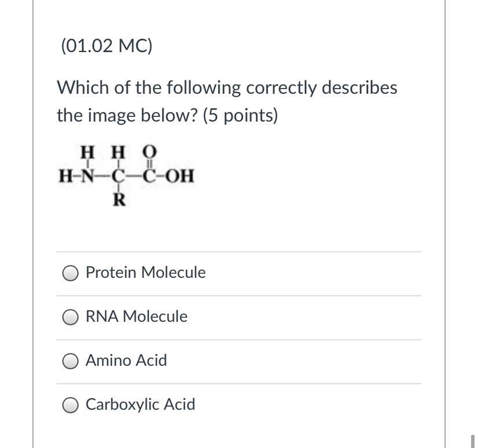Select the Amino Acid radio button
Viewport: 478px width, 448px height.
click(x=71, y=361)
